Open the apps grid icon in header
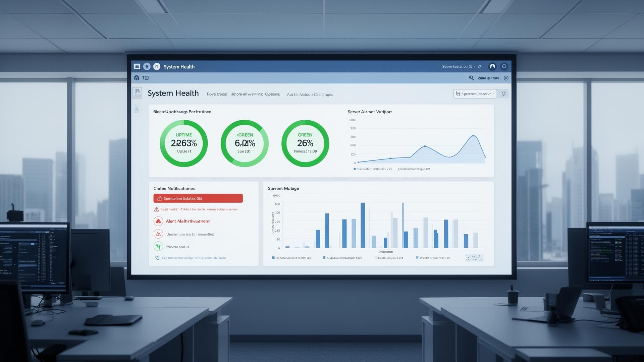Image resolution: width=644 pixels, height=362 pixels. pos(137,66)
